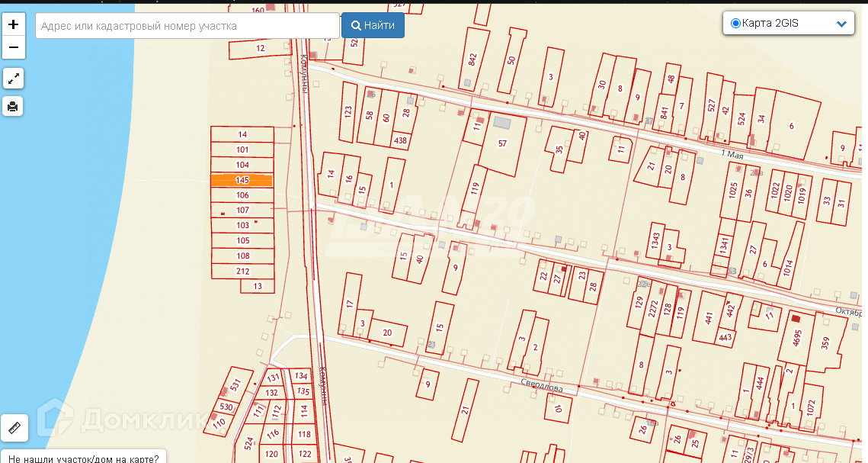Open the 'Не нашли участок/дом на карте?' link
This screenshot has height=463, width=868.
(x=84, y=458)
